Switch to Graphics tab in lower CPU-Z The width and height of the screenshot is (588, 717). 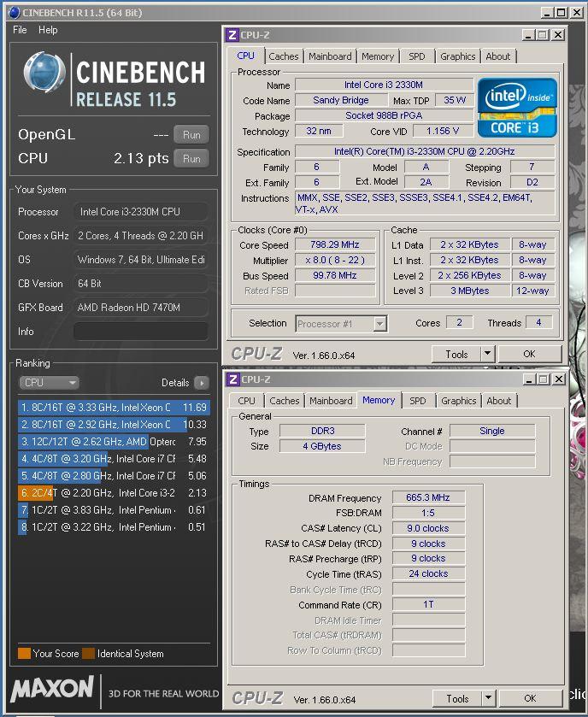[x=459, y=401]
